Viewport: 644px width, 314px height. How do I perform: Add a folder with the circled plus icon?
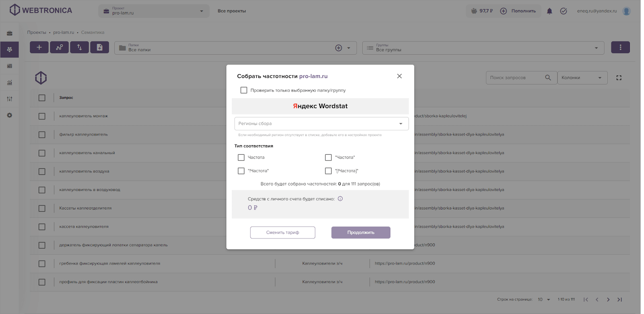click(x=339, y=48)
